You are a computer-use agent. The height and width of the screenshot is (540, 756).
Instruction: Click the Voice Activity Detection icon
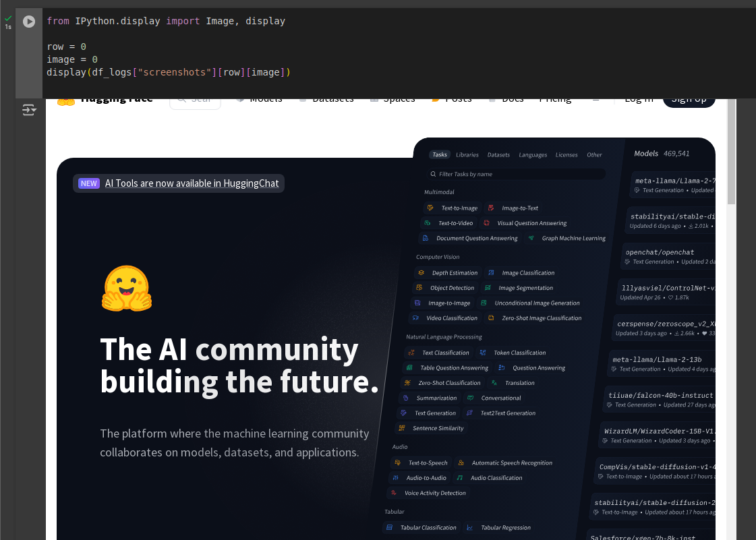393,492
